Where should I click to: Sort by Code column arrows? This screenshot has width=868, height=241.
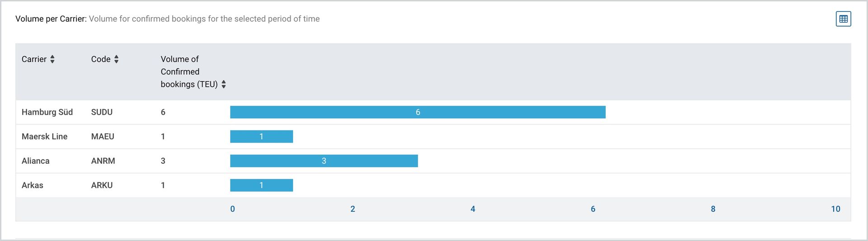click(x=116, y=59)
